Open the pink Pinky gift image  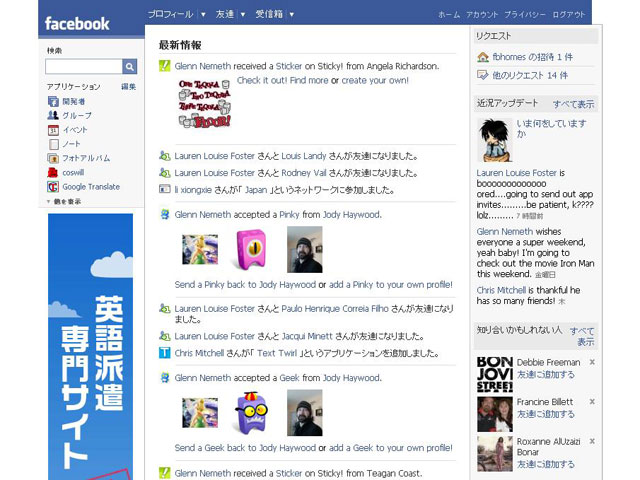pyautogui.click(x=251, y=249)
